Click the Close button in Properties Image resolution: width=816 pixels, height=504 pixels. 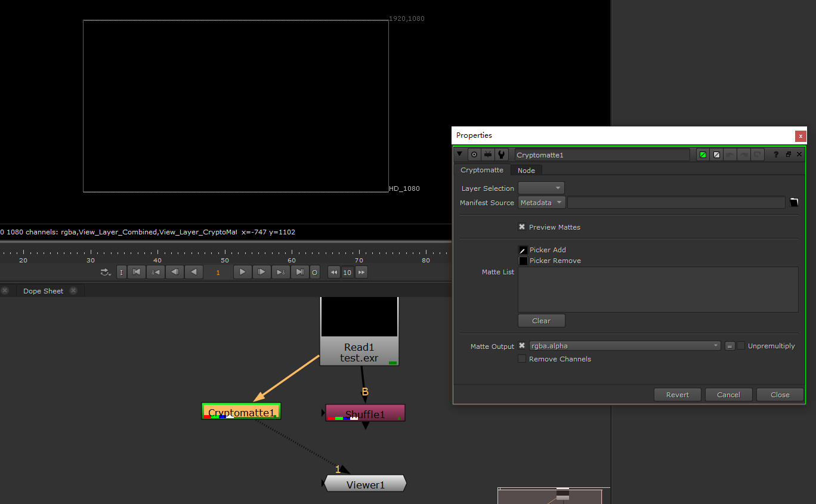pos(780,395)
